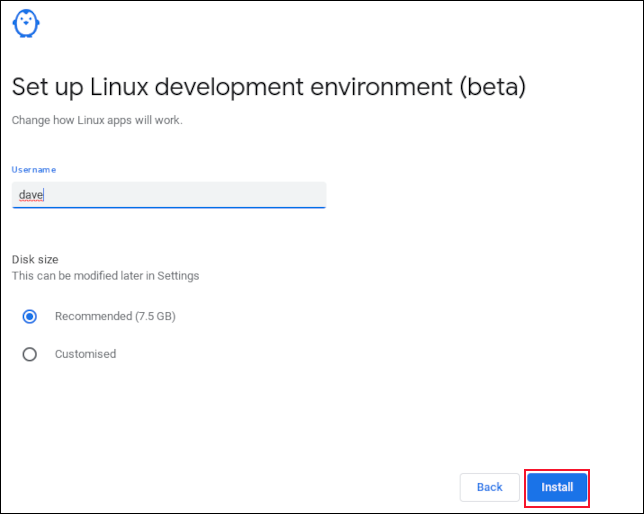Viewport: 644px width, 514px height.
Task: Click the word 'environment' in the heading
Action: (x=384, y=87)
